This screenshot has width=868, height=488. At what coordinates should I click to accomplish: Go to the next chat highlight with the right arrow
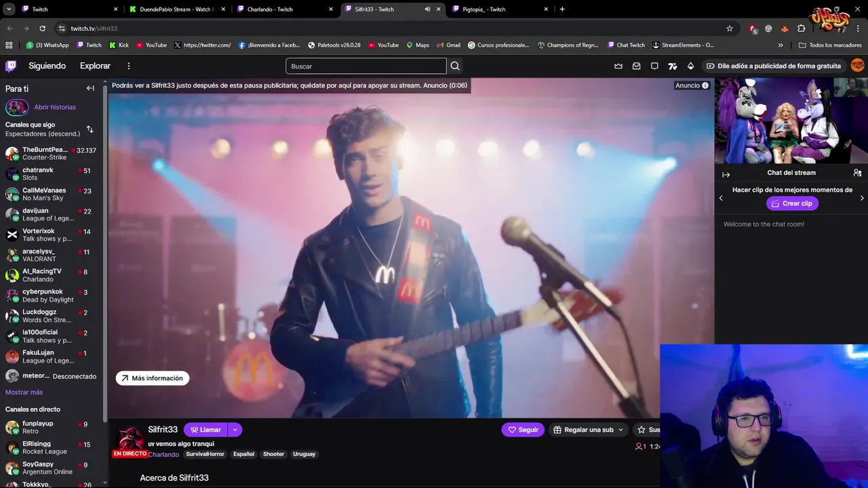pos(862,198)
